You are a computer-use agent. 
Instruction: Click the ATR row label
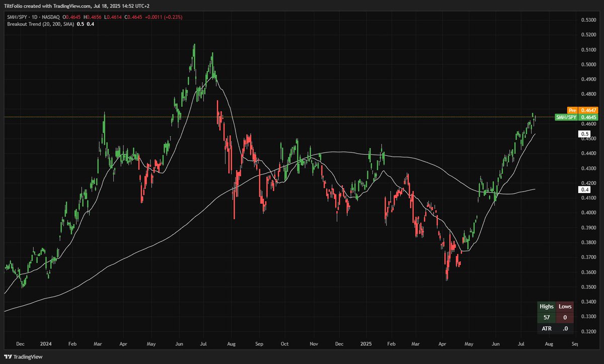547,328
